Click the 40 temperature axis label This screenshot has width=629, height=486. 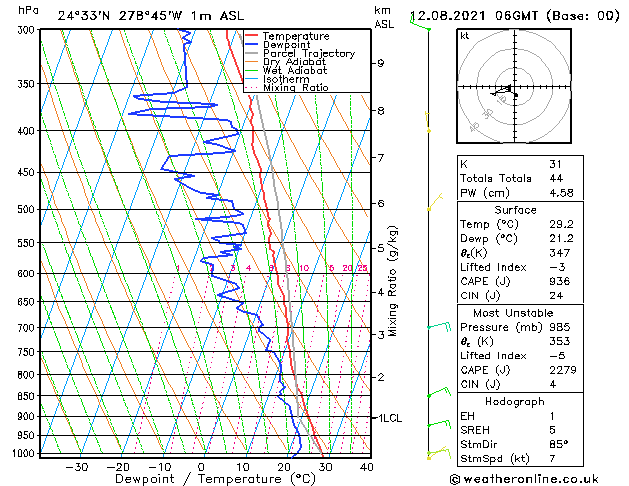(367, 467)
